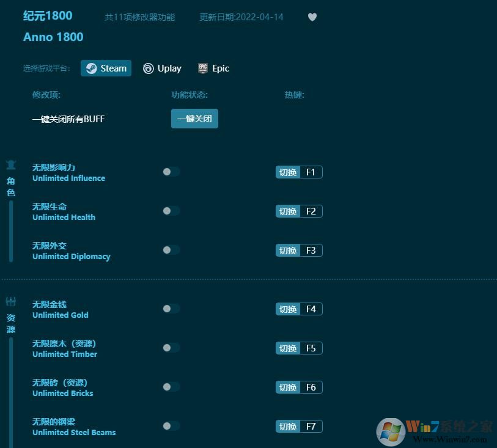This screenshot has width=497, height=448.
Task: Enable the Unlimited Gold toggle
Action: pos(171,309)
